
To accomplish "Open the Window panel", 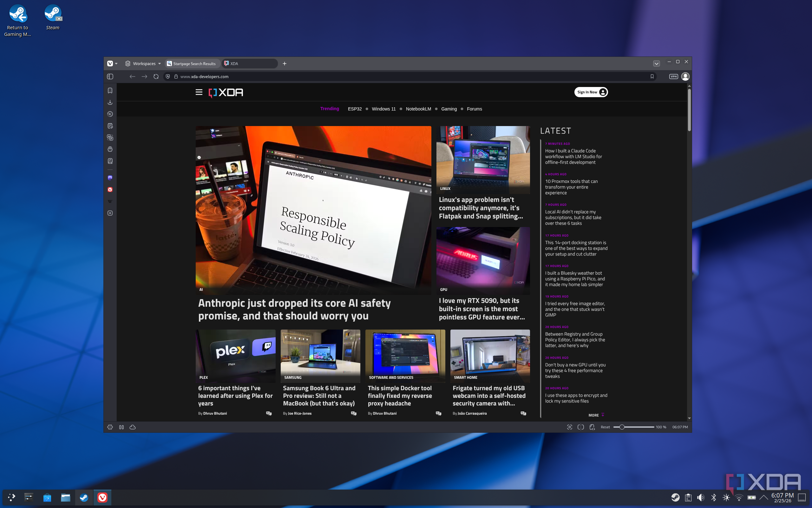I will (110, 150).
